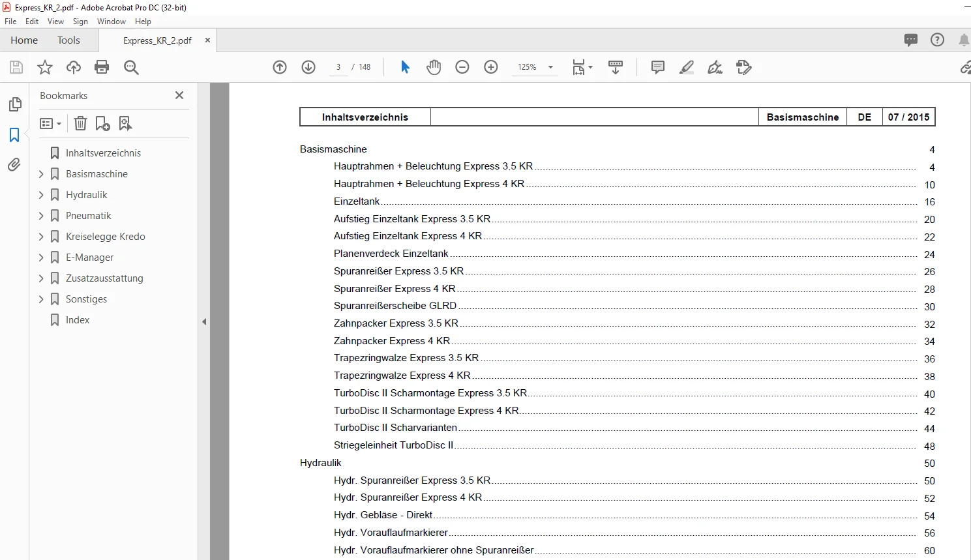The image size is (971, 560).
Task: Switch to the Tools tab
Action: click(68, 40)
